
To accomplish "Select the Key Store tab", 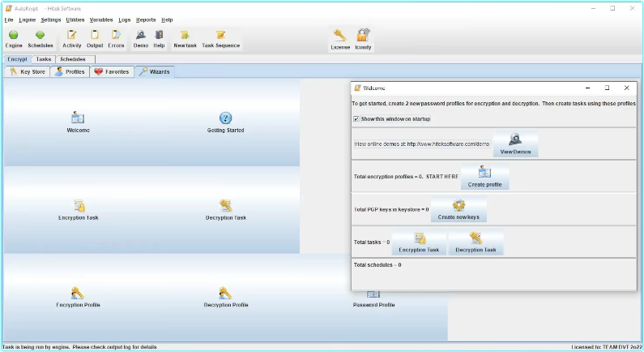I will pos(27,71).
